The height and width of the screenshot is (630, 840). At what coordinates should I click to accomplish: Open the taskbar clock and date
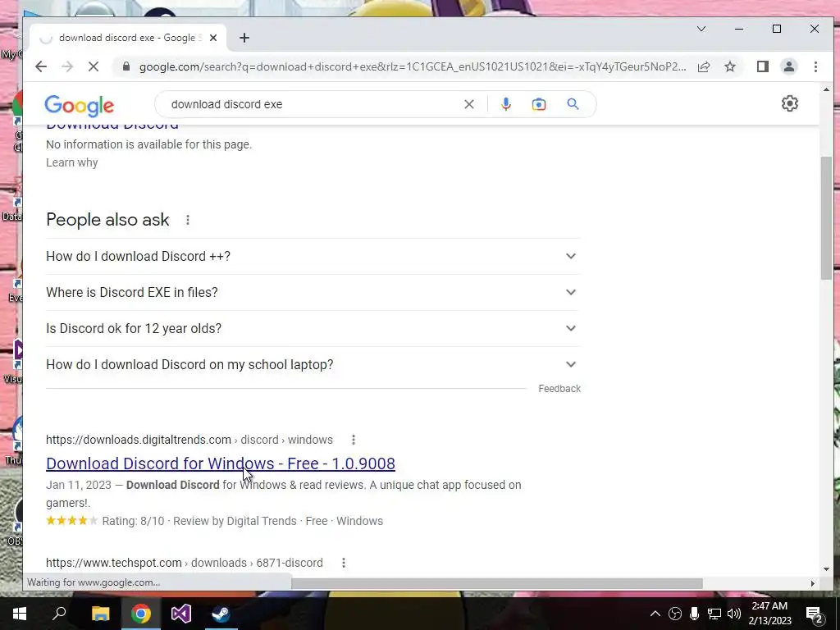769,614
